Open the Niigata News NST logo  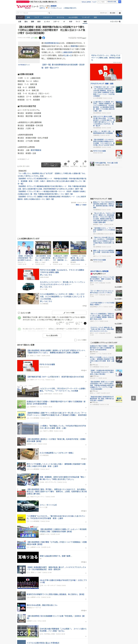point(77,38)
